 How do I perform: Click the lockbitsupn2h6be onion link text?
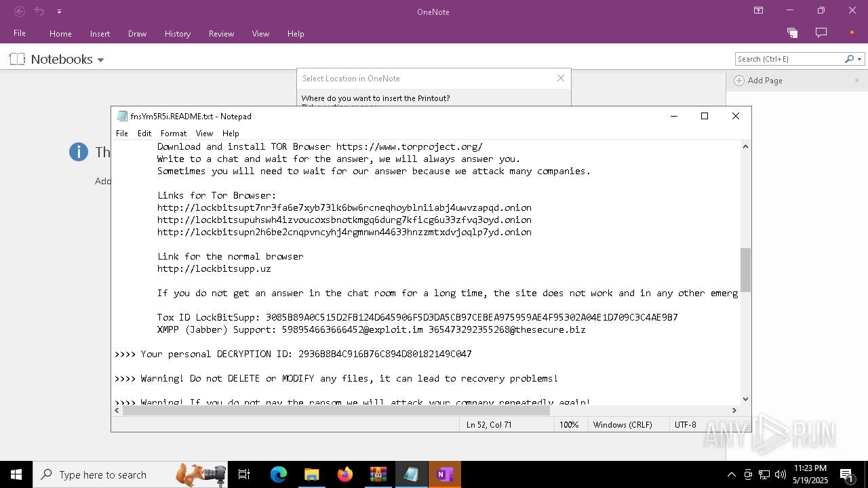(x=344, y=232)
